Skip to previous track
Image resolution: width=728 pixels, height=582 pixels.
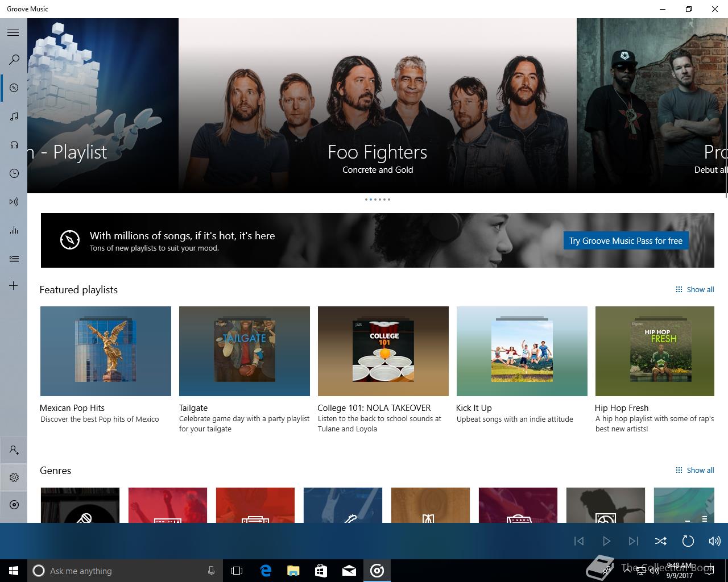579,541
